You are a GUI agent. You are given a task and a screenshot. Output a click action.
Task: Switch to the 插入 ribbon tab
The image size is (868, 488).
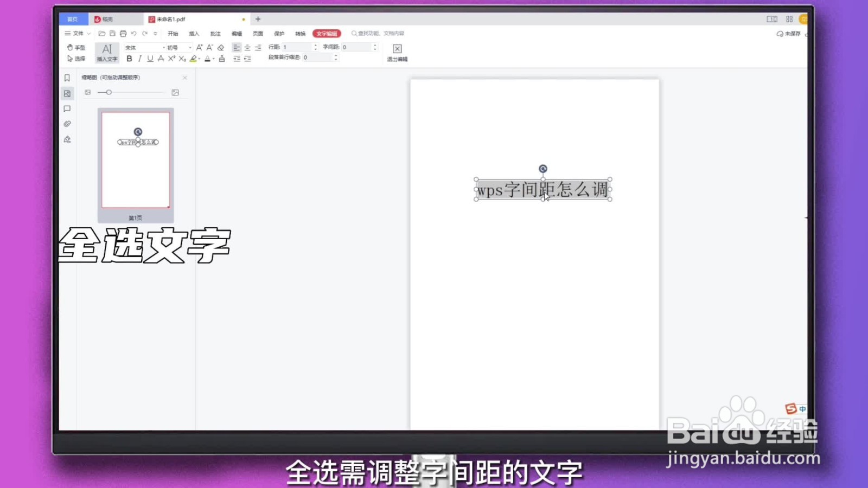(x=194, y=33)
